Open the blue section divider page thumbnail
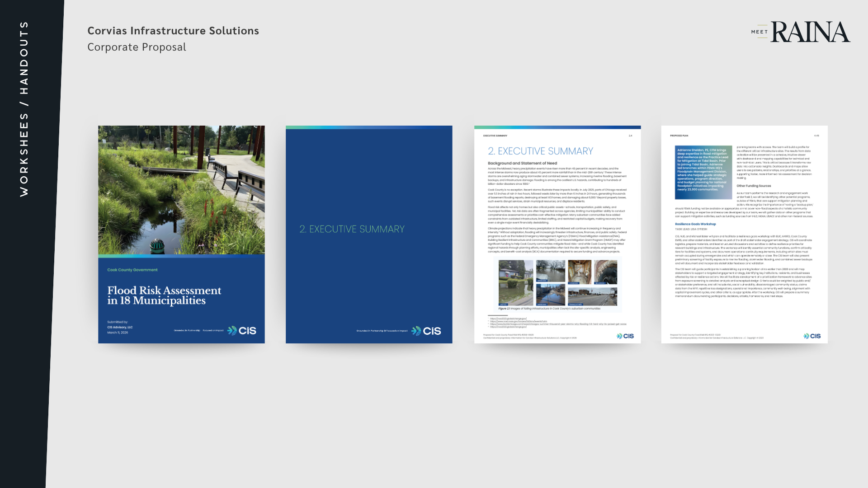The width and height of the screenshot is (868, 488). [369, 235]
